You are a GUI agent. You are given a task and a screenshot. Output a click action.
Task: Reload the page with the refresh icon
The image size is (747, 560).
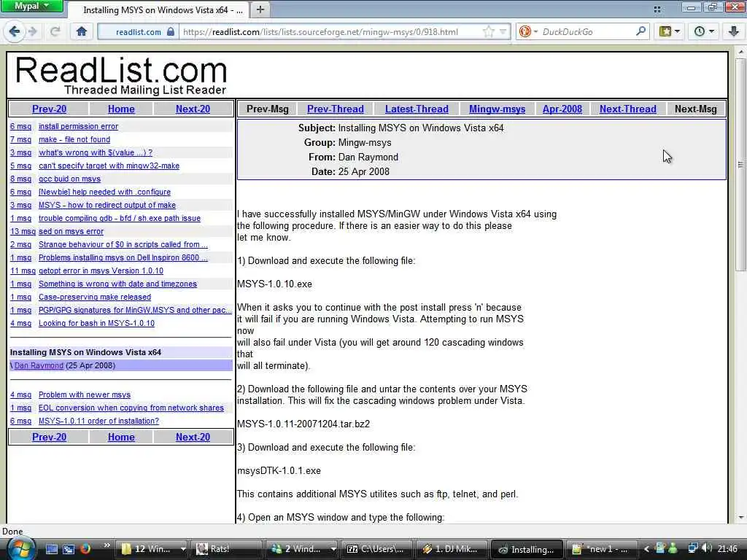(55, 32)
